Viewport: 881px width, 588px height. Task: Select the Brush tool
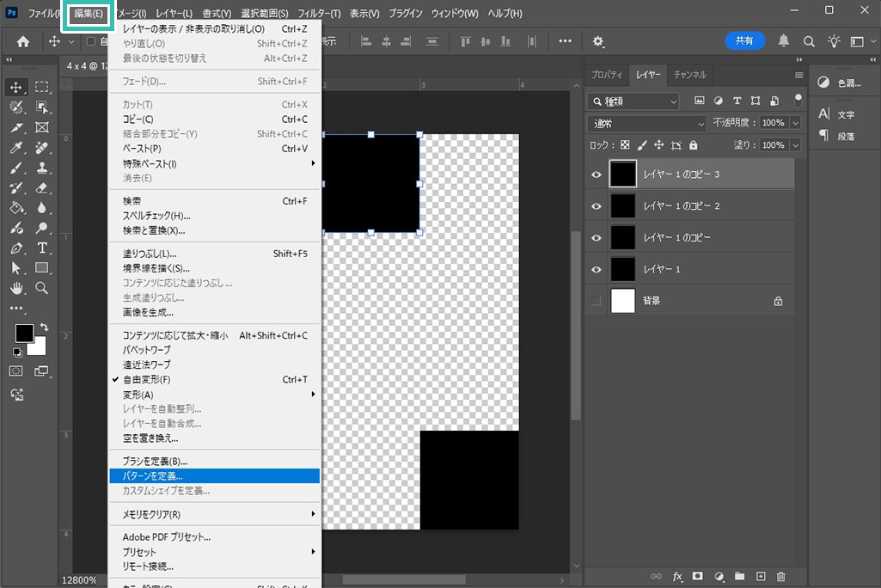[x=15, y=168]
